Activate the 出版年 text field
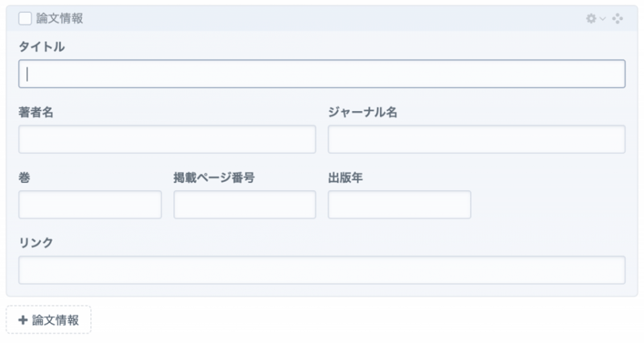The height and width of the screenshot is (343, 644). [x=399, y=205]
